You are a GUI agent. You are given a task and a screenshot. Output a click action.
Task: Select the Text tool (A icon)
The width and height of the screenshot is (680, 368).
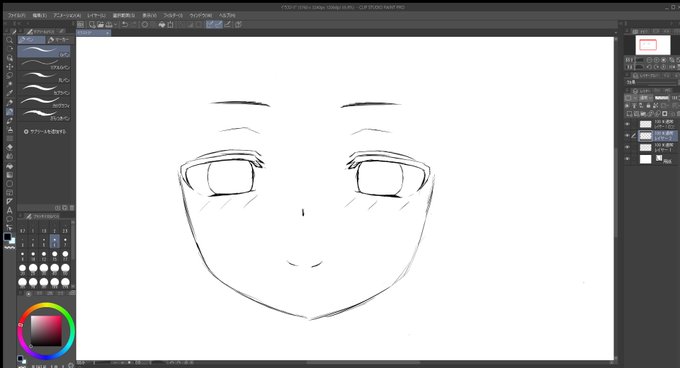tap(10, 211)
